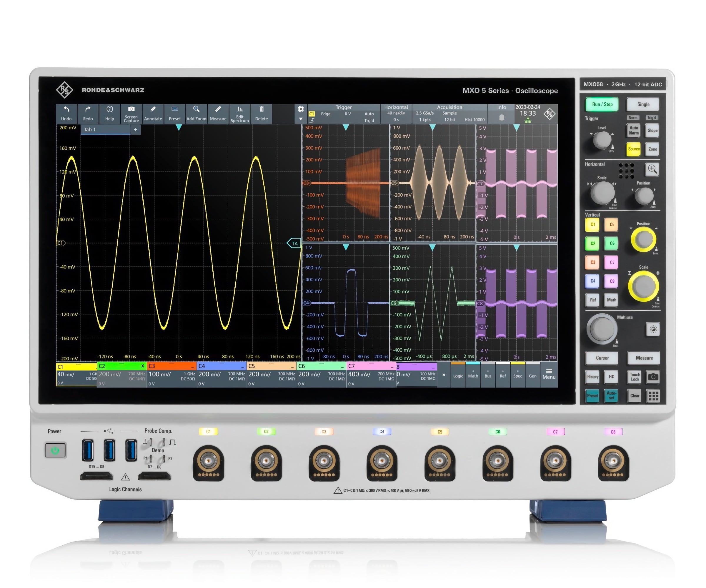Open the on-screen Logic tab
The image size is (706, 588).
(x=458, y=374)
